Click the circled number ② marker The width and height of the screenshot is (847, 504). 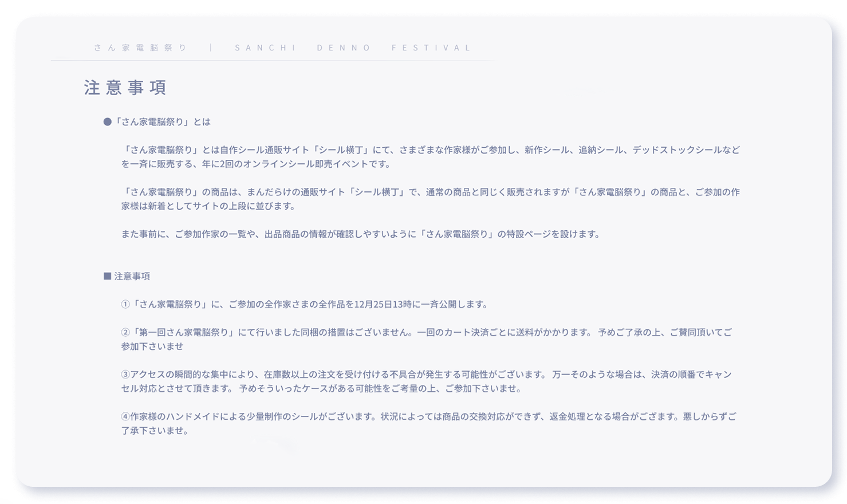(x=125, y=333)
